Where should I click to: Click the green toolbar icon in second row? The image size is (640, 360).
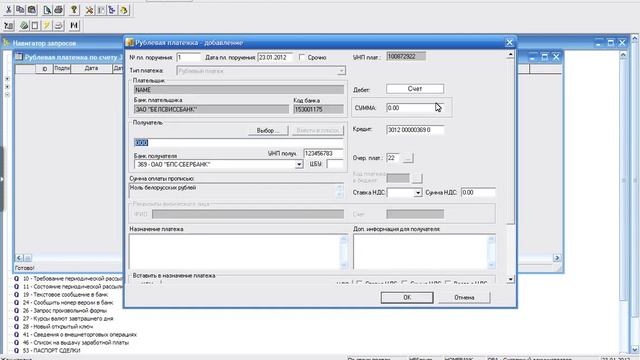24,26
